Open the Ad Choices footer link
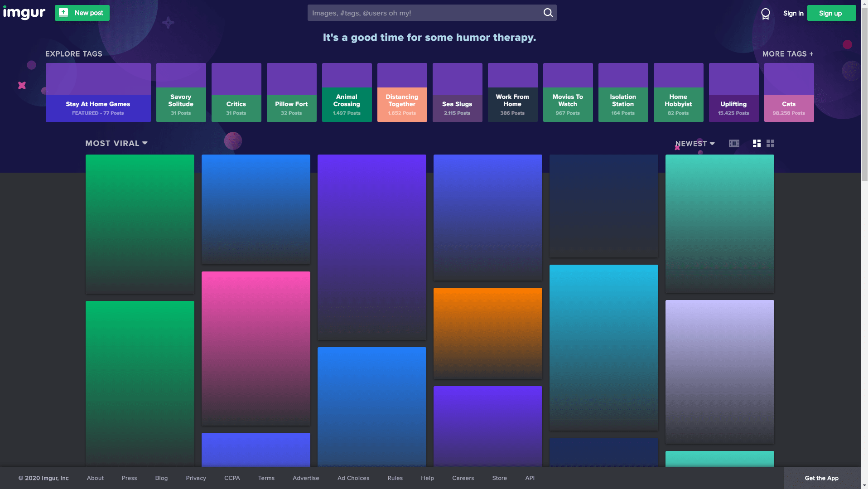 (353, 478)
